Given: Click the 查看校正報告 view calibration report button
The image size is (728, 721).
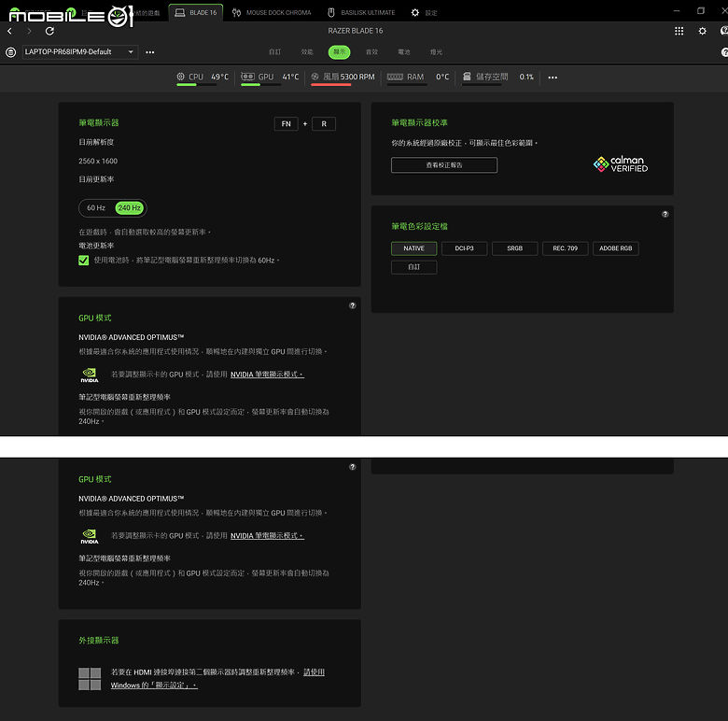Looking at the screenshot, I should (444, 165).
